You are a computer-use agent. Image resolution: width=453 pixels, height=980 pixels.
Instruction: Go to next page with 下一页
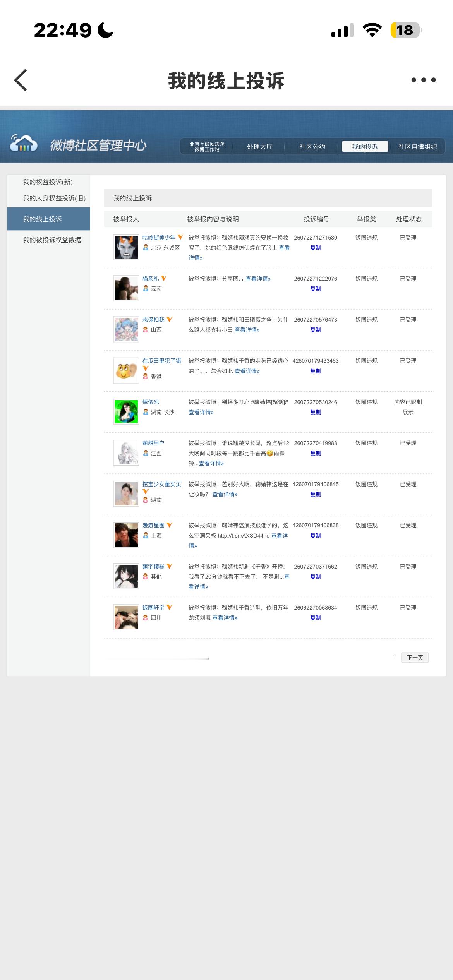(415, 657)
